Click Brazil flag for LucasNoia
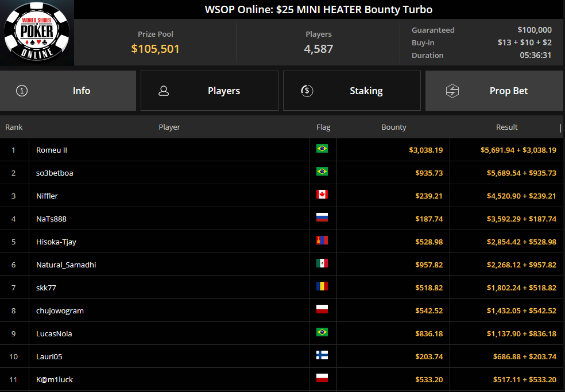Image resolution: width=565 pixels, height=392 pixels. 322,332
